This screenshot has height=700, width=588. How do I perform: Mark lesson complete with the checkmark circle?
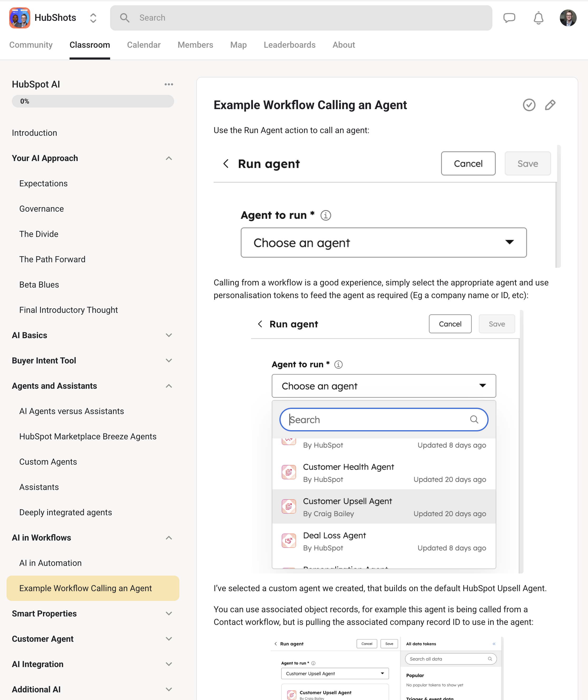coord(529,105)
